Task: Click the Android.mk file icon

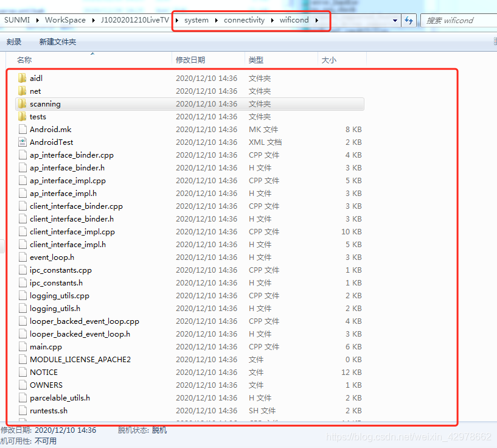Action: point(23,130)
